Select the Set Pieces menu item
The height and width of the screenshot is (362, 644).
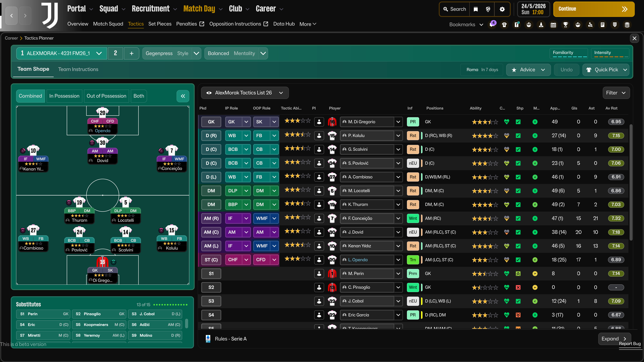pos(160,24)
